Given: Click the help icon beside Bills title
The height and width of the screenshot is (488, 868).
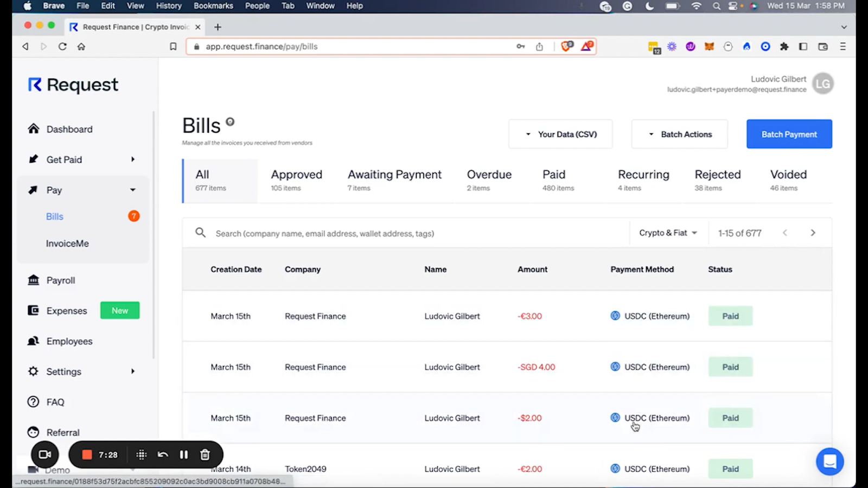Looking at the screenshot, I should tap(230, 121).
